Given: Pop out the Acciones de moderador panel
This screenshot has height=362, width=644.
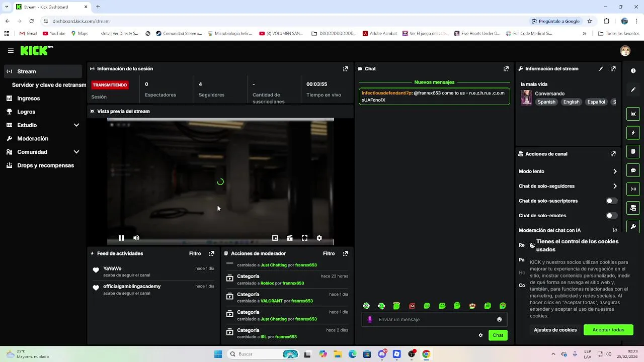Looking at the screenshot, I should [346, 254].
